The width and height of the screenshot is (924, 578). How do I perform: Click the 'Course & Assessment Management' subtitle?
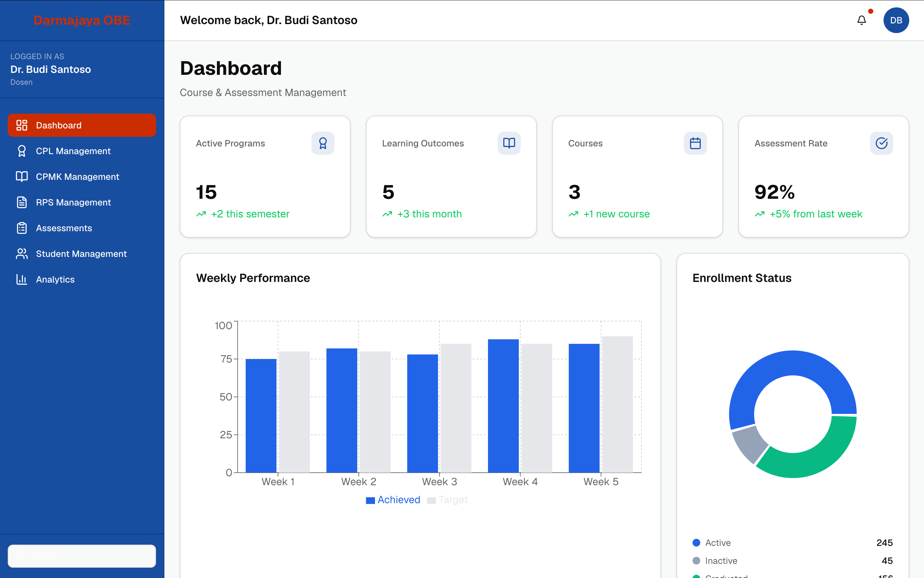tap(263, 92)
